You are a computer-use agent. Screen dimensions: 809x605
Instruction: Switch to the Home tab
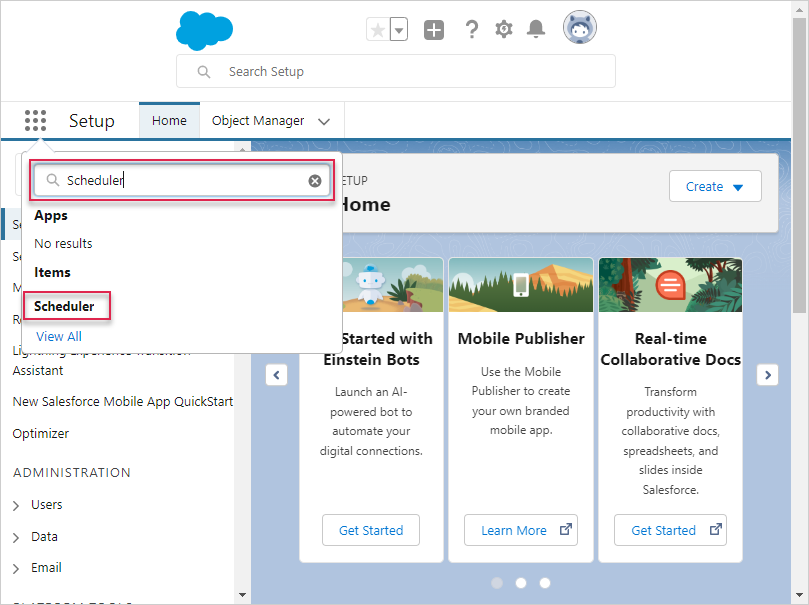169,121
